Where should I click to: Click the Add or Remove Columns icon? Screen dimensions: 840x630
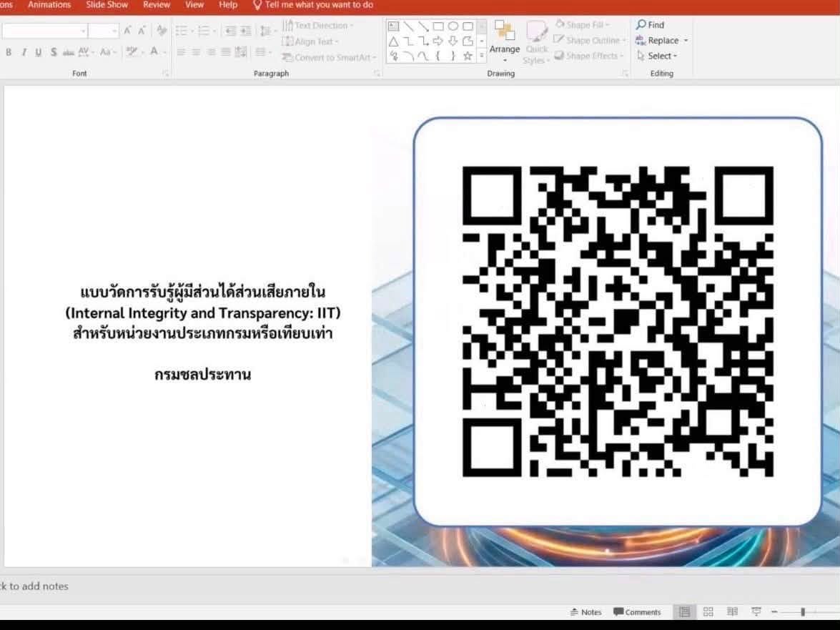tap(262, 52)
